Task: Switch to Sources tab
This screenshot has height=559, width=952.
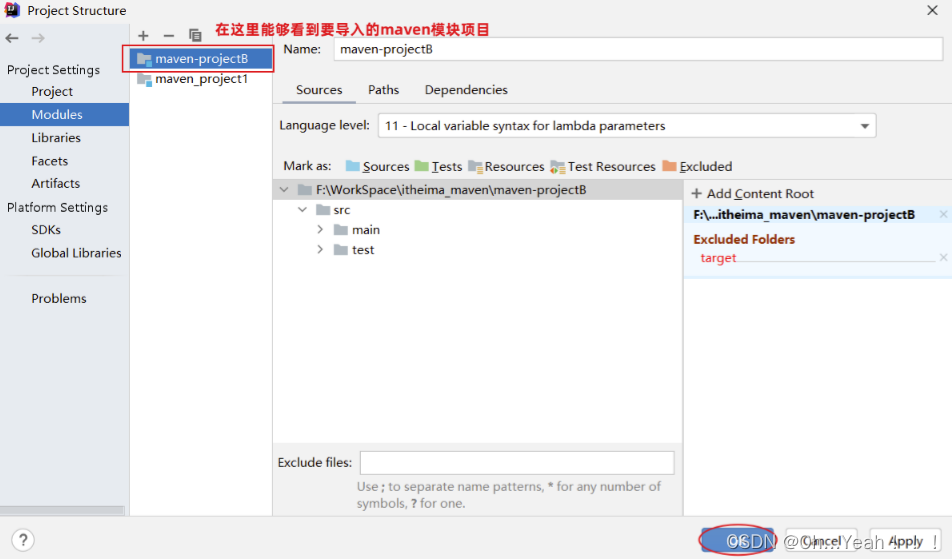Action: point(319,90)
